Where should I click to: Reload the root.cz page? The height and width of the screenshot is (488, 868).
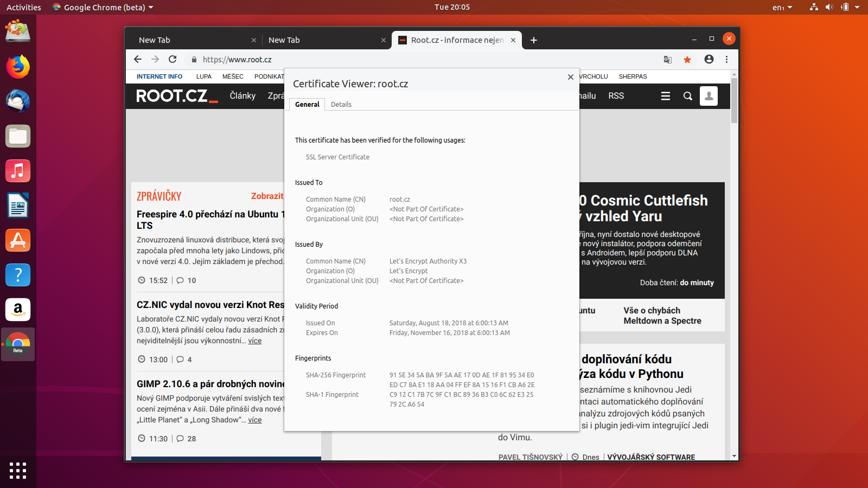[173, 60]
